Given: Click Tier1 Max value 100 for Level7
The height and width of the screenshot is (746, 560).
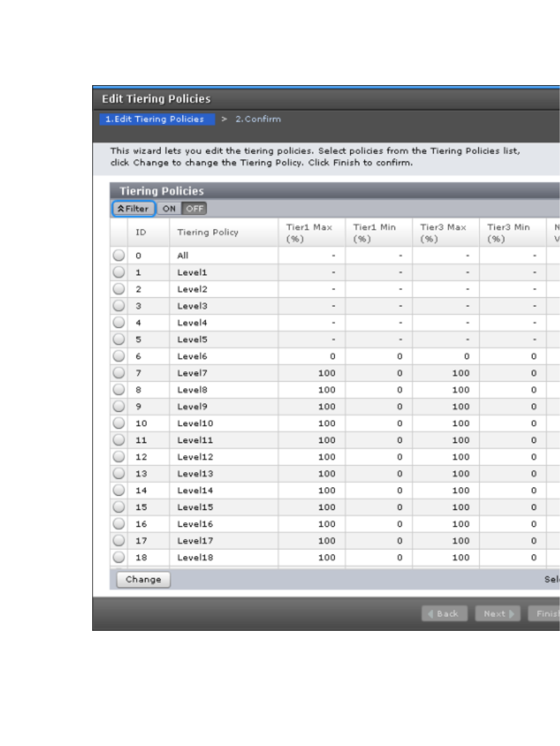Looking at the screenshot, I should tap(326, 373).
